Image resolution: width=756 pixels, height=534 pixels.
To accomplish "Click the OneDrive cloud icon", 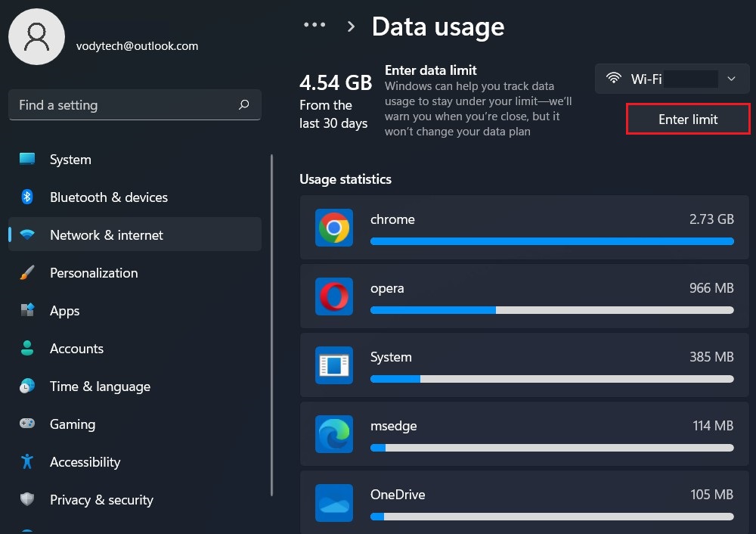I will coord(334,503).
